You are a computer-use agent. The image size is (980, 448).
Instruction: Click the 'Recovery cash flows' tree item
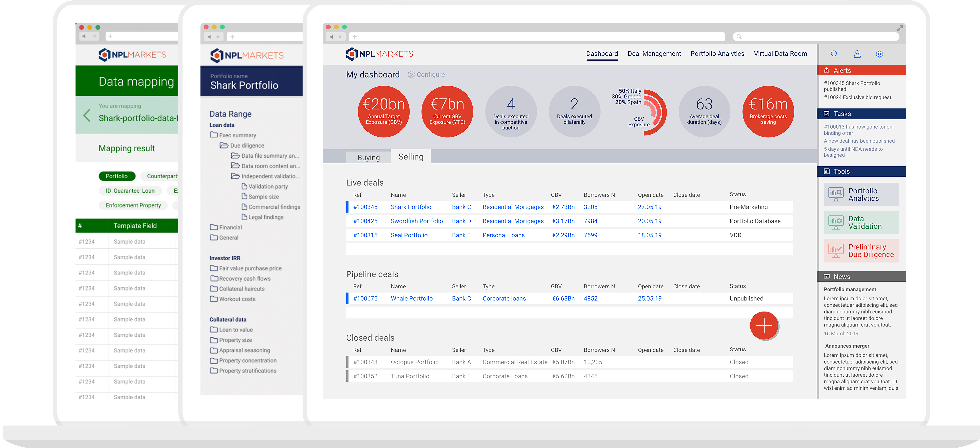pyautogui.click(x=245, y=279)
